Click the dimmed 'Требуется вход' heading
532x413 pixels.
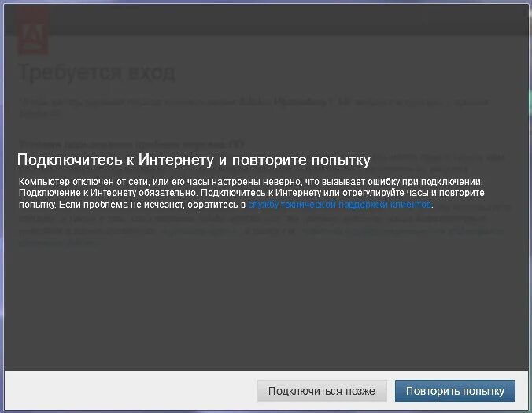(x=97, y=72)
